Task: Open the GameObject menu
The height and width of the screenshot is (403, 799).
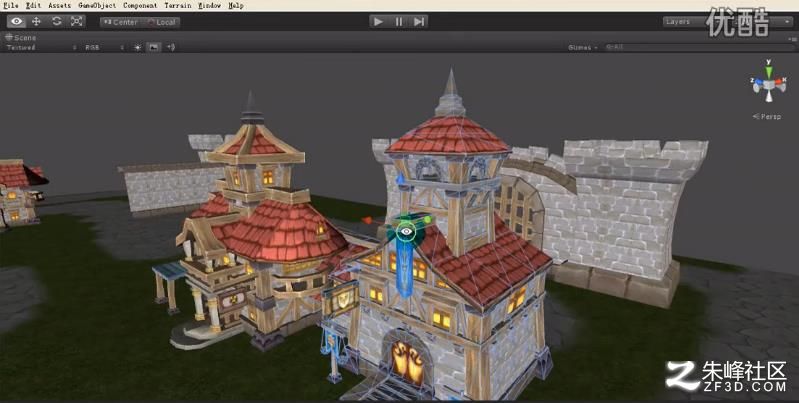Action: [x=97, y=6]
